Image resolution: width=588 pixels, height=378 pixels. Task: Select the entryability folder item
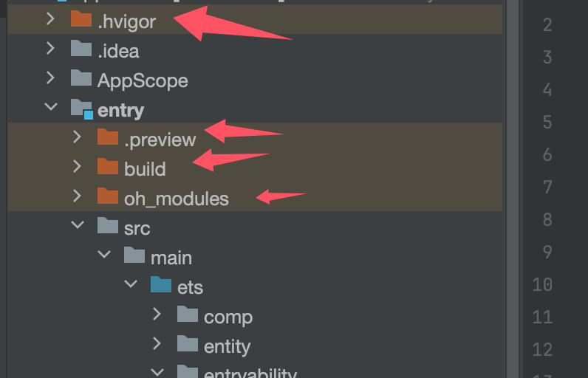[250, 373]
